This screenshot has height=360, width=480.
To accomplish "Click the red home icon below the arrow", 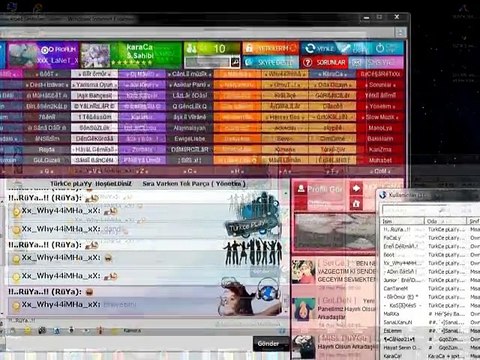I will pyautogui.click(x=356, y=204).
